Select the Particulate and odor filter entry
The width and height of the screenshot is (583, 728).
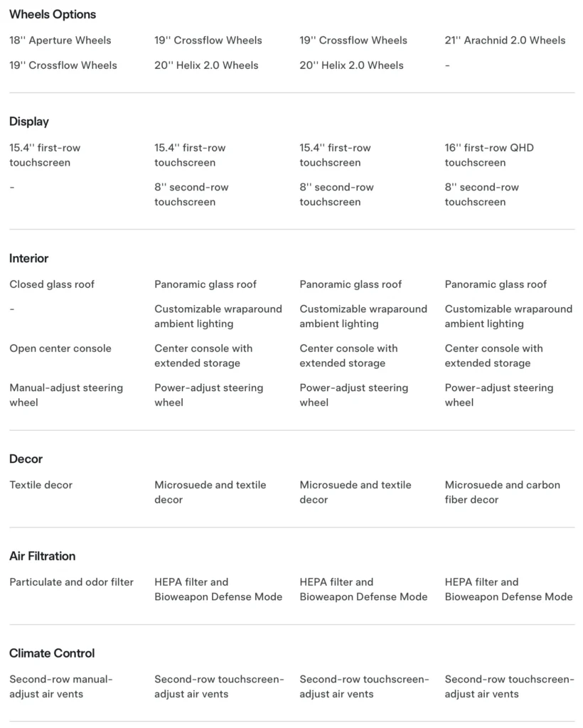pyautogui.click(x=71, y=582)
